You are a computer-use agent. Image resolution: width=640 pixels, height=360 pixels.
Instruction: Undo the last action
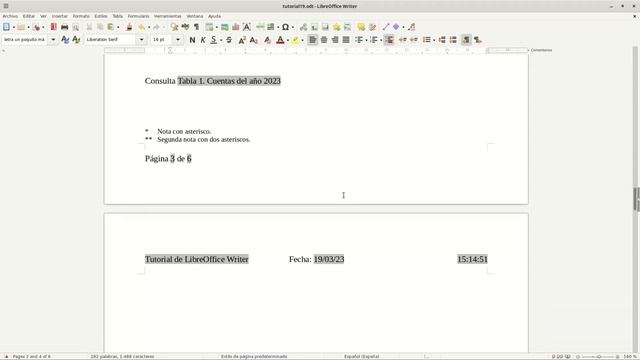[141, 27]
